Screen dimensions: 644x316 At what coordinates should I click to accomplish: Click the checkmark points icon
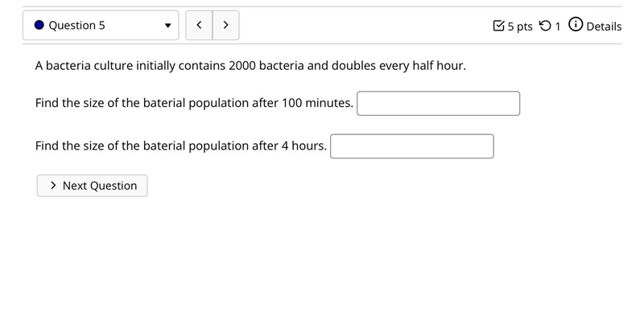click(498, 27)
